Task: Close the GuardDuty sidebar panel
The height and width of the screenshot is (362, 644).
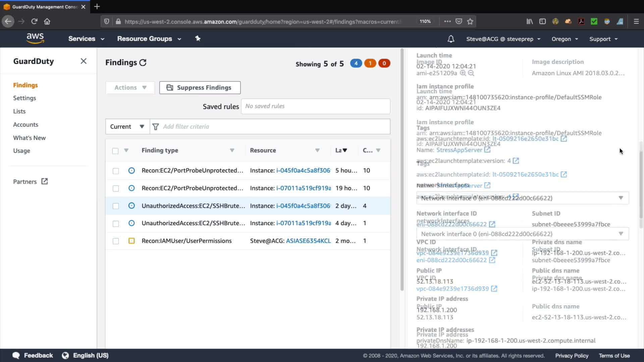Action: (x=84, y=61)
